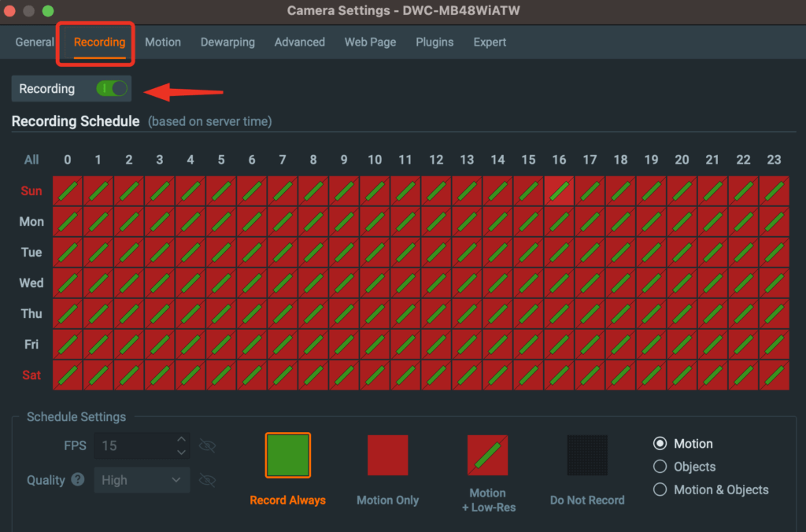The width and height of the screenshot is (806, 532).
Task: Maximize the Camera Settings window with green button
Action: point(48,11)
